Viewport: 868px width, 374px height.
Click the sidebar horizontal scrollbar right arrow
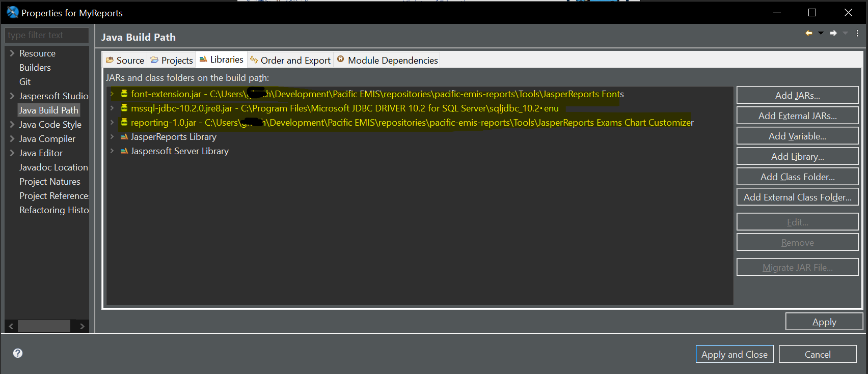82,326
